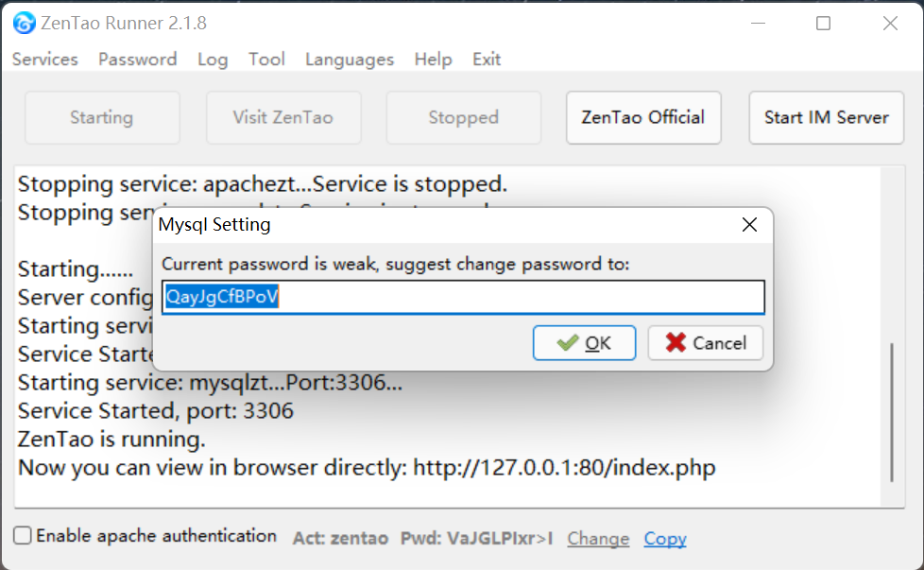
Task: Open the ZenTao Official website button
Action: (643, 117)
